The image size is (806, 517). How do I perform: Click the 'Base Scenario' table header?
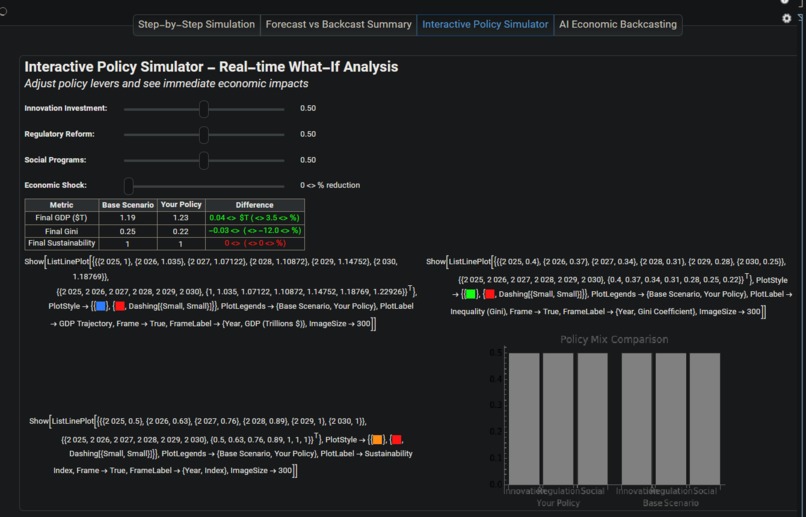coord(127,205)
